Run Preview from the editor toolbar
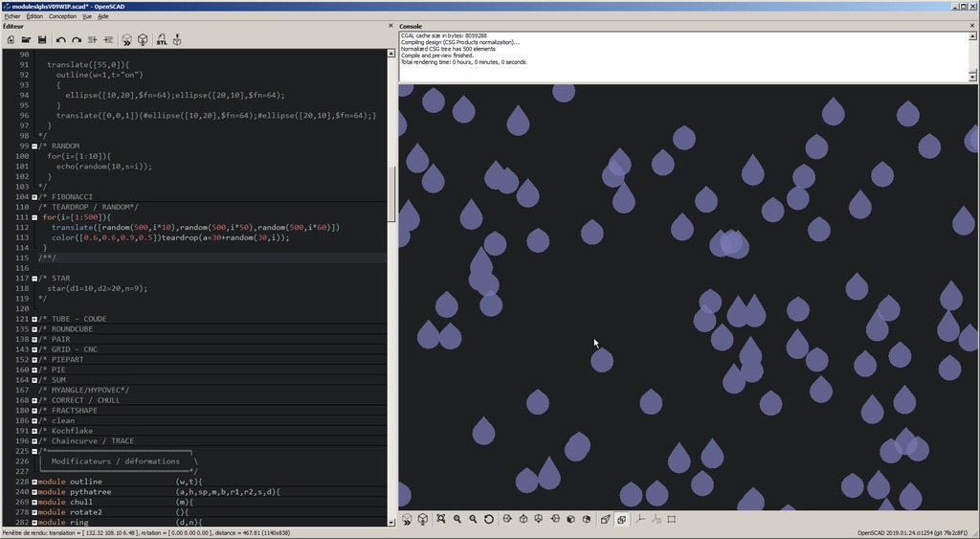 126,40
